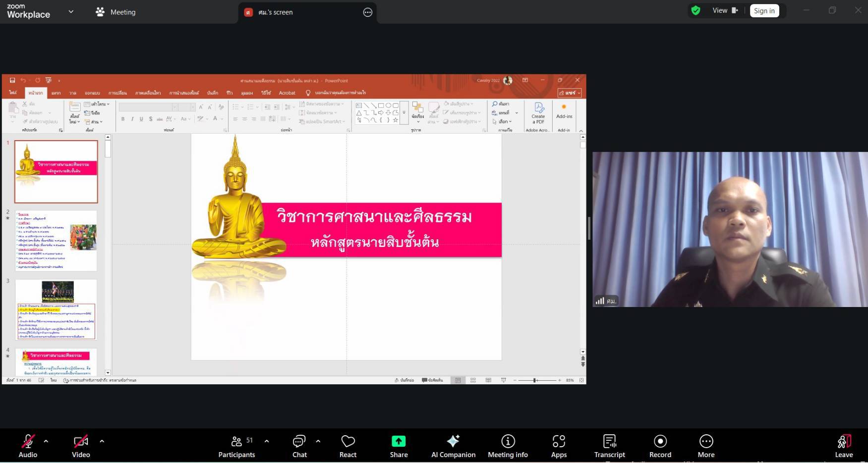The width and height of the screenshot is (868, 463).
Task: Click the Sign in button
Action: click(x=764, y=11)
